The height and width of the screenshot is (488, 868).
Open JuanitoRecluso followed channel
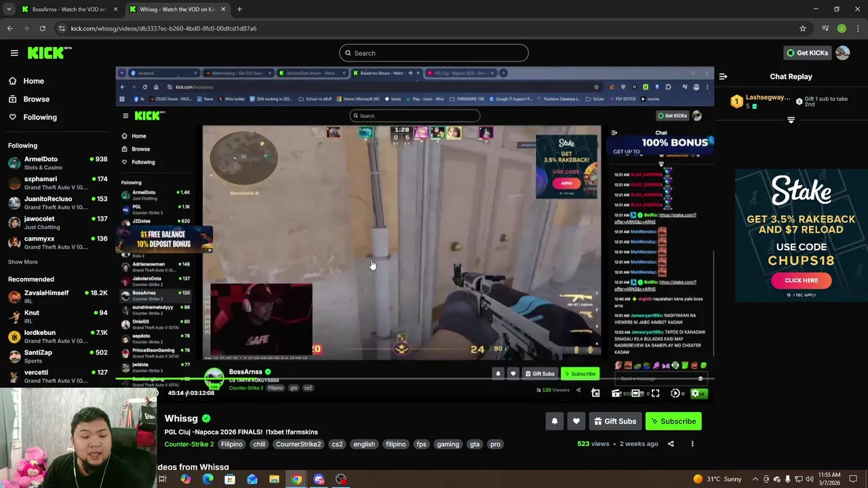[58, 203]
